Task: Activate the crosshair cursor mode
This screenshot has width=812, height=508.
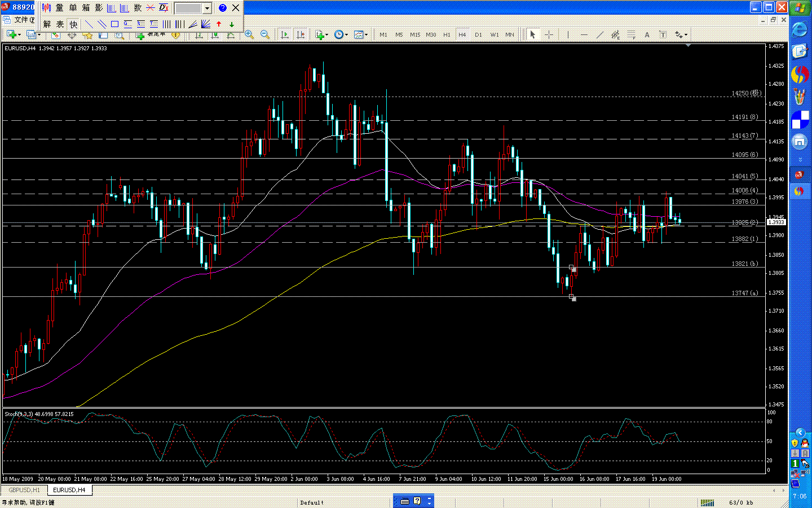Action: coord(548,35)
